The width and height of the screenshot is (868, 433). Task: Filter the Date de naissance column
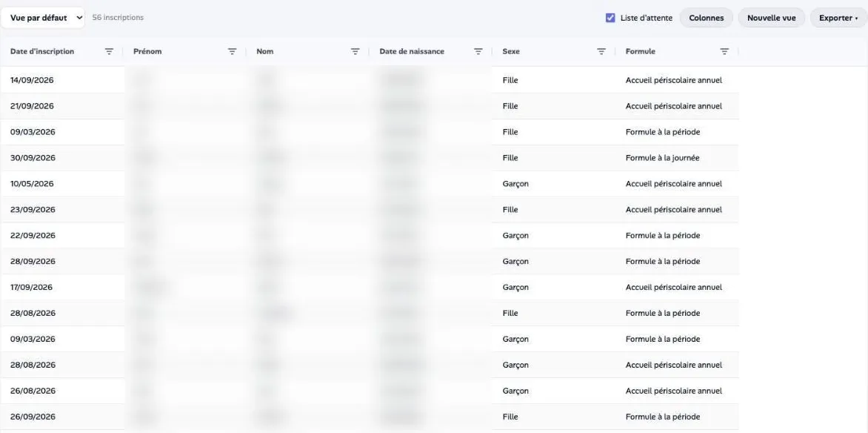tap(478, 52)
